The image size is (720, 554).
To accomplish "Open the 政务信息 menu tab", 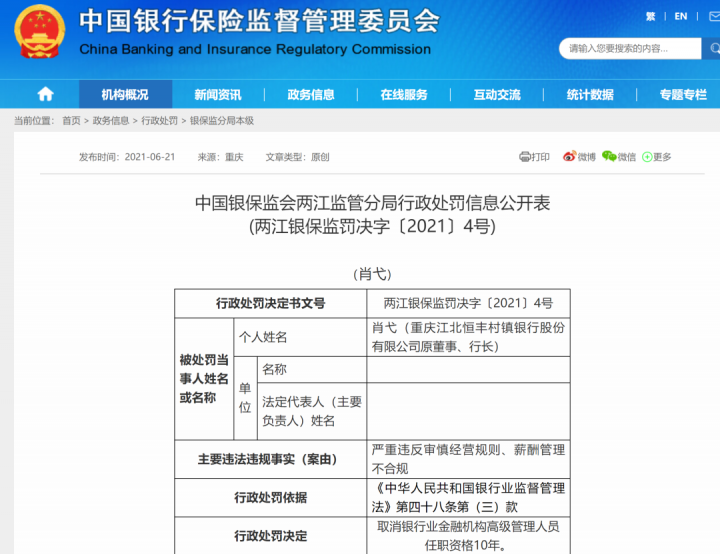I will (311, 95).
